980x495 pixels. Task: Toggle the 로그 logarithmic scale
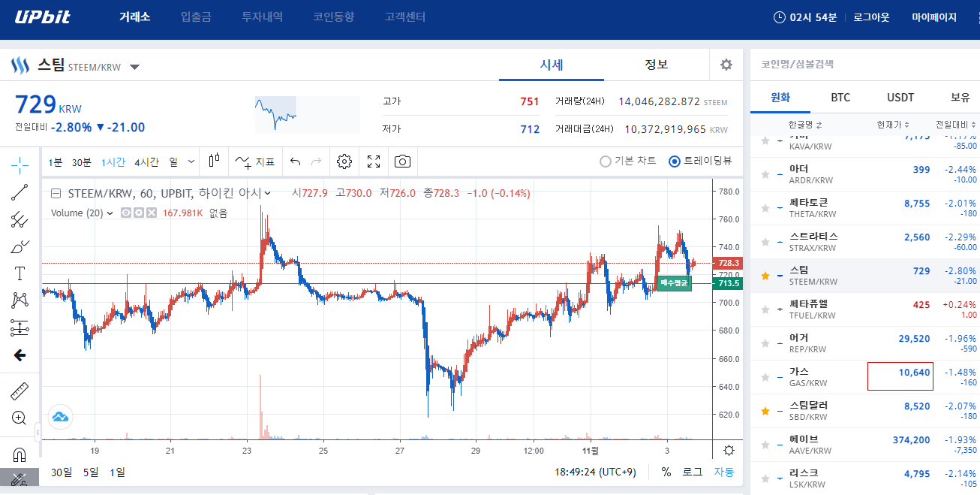[x=692, y=472]
